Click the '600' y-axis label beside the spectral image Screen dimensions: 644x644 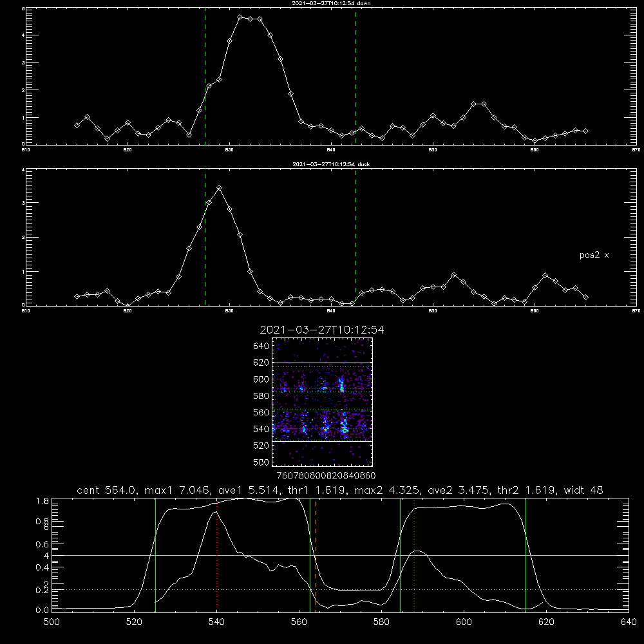point(261,379)
